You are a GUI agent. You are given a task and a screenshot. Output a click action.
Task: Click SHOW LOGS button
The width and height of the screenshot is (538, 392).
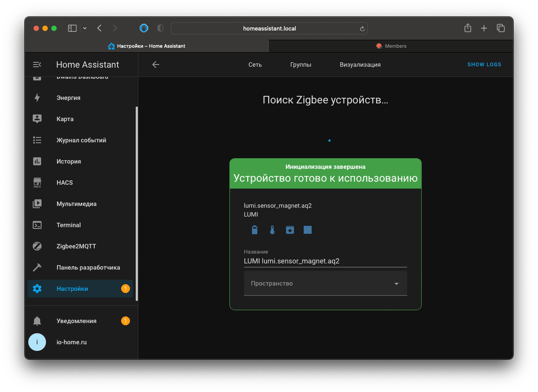[x=484, y=65]
